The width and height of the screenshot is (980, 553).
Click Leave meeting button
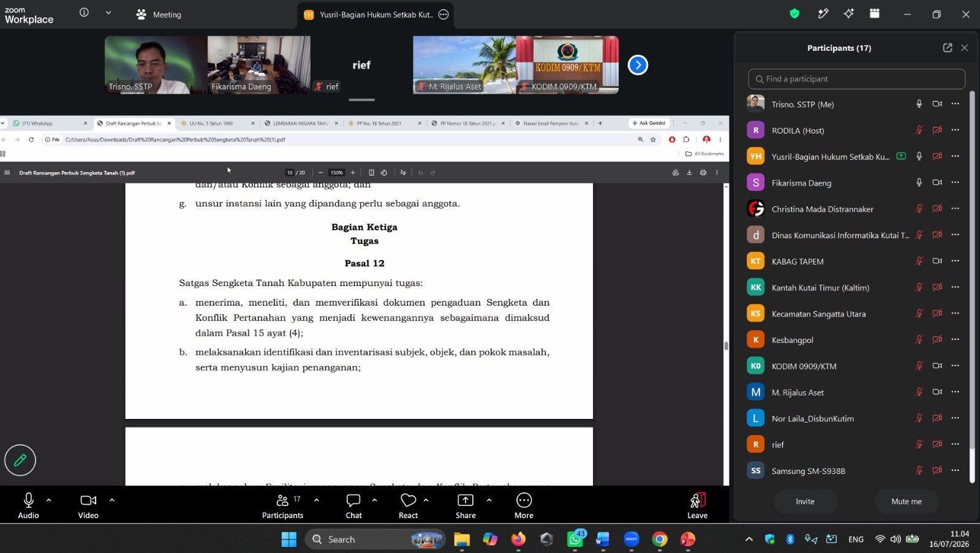(x=697, y=505)
